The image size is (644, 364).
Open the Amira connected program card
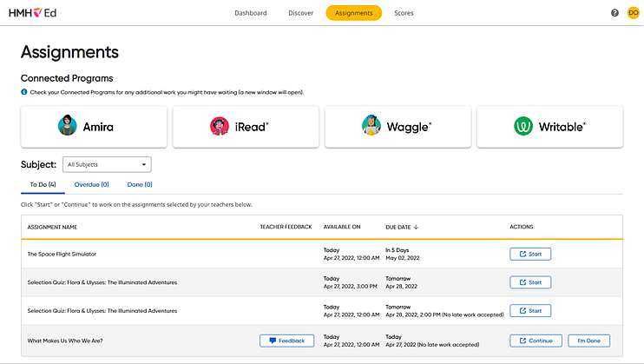(94, 127)
